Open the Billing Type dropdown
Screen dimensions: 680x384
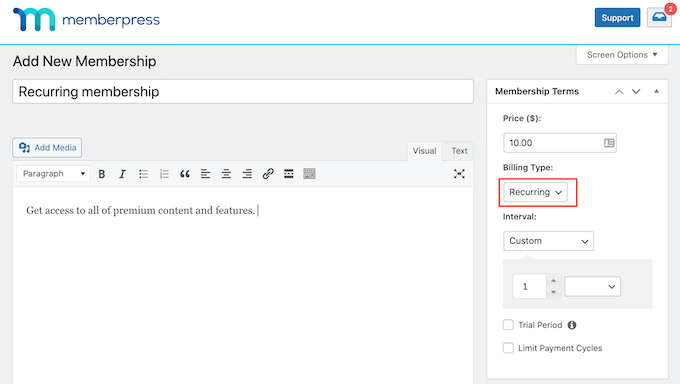(535, 192)
